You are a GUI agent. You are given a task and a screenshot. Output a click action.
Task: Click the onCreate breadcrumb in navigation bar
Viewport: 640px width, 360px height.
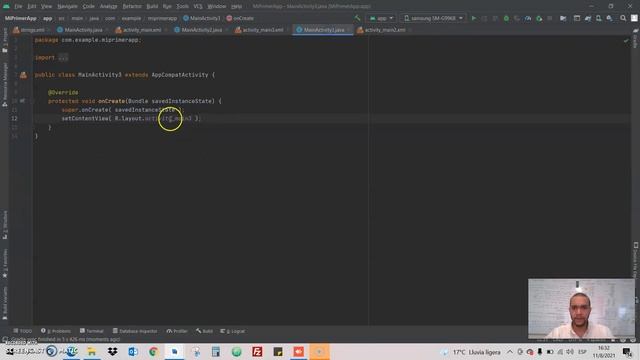[240, 18]
